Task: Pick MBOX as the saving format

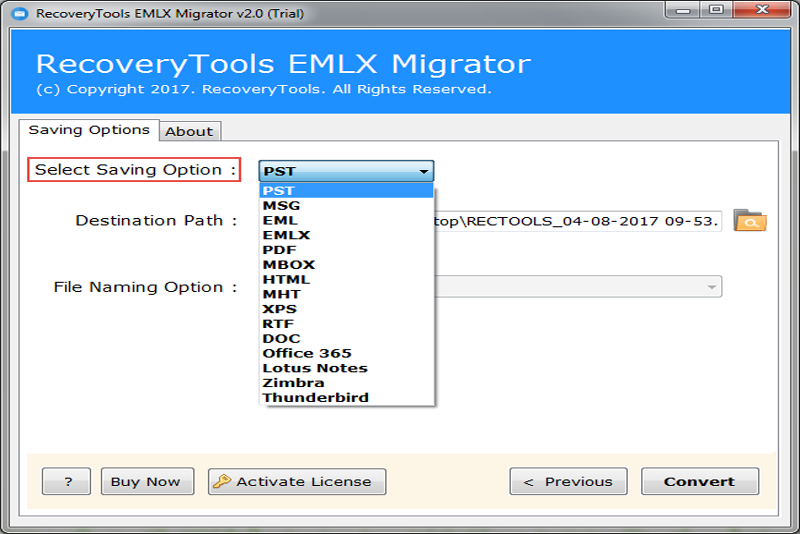Action: click(346, 265)
